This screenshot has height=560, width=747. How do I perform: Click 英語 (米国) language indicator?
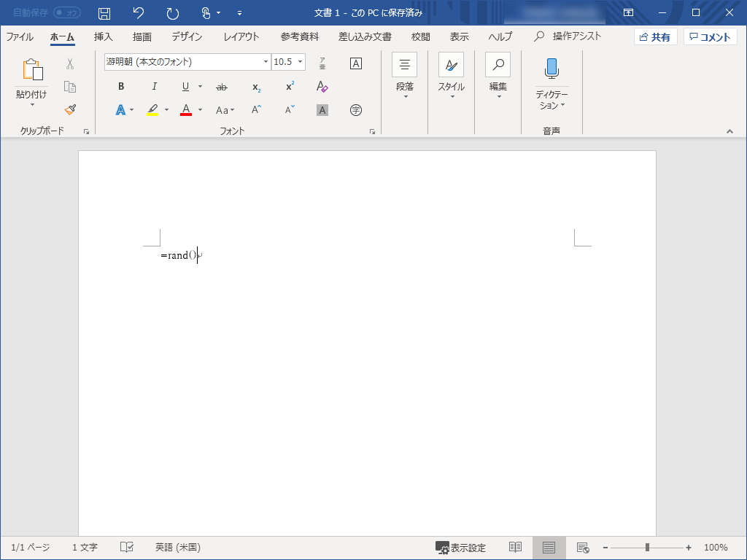pos(178,548)
